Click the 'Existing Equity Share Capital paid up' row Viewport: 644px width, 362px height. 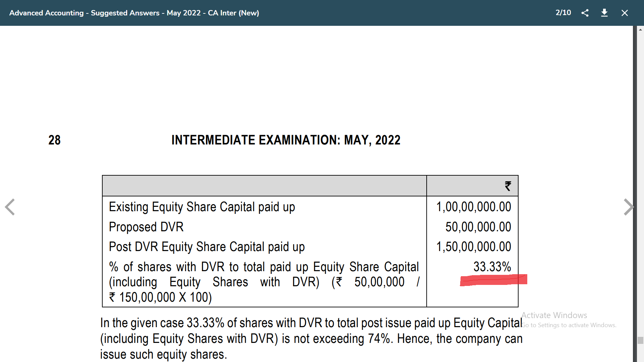202,207
